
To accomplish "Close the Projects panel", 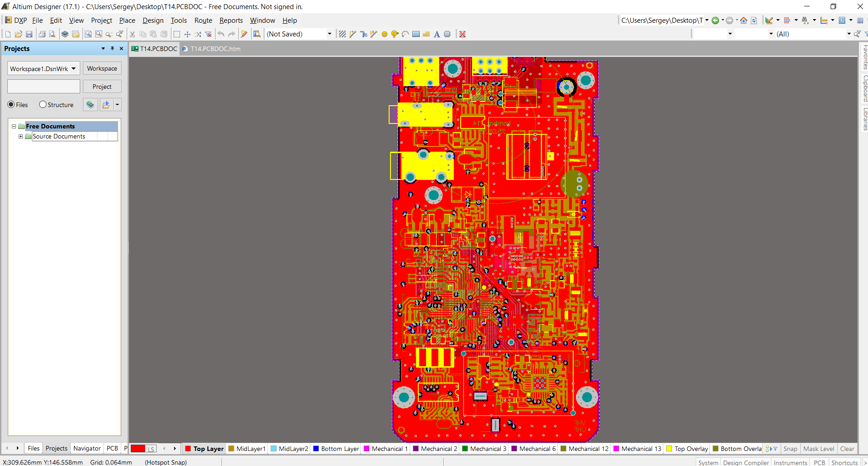I will pyautogui.click(x=121, y=48).
